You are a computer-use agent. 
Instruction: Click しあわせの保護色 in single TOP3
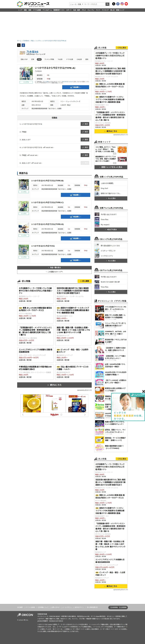click(107, 183)
